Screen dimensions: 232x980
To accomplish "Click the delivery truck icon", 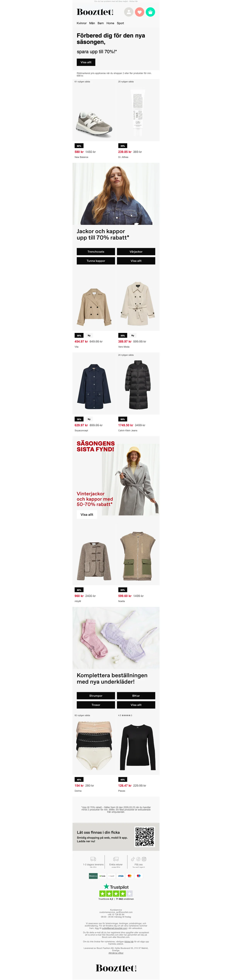I will pyautogui.click(x=93, y=859).
